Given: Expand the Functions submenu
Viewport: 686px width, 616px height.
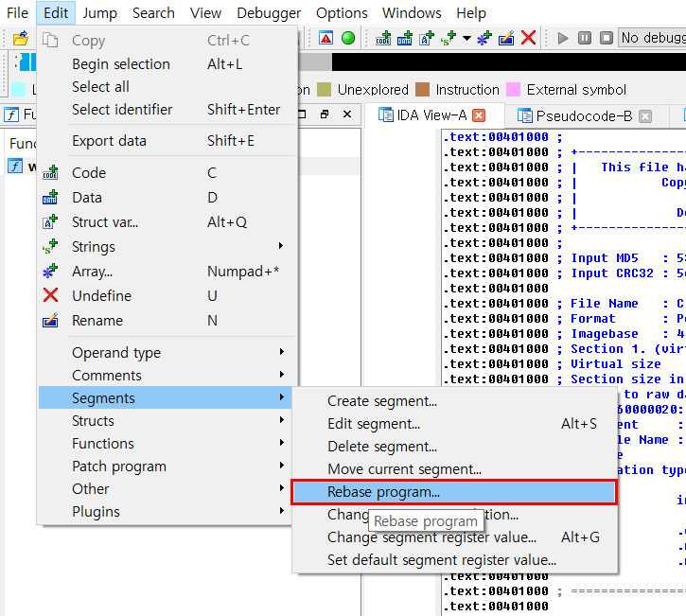Looking at the screenshot, I should pyautogui.click(x=167, y=444).
